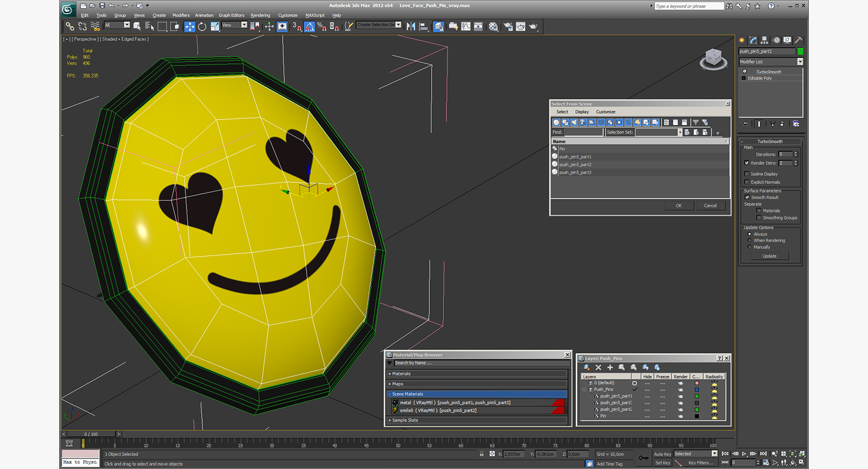Toggle the Smooth Result checkbox
868x469 pixels.
[x=747, y=198]
